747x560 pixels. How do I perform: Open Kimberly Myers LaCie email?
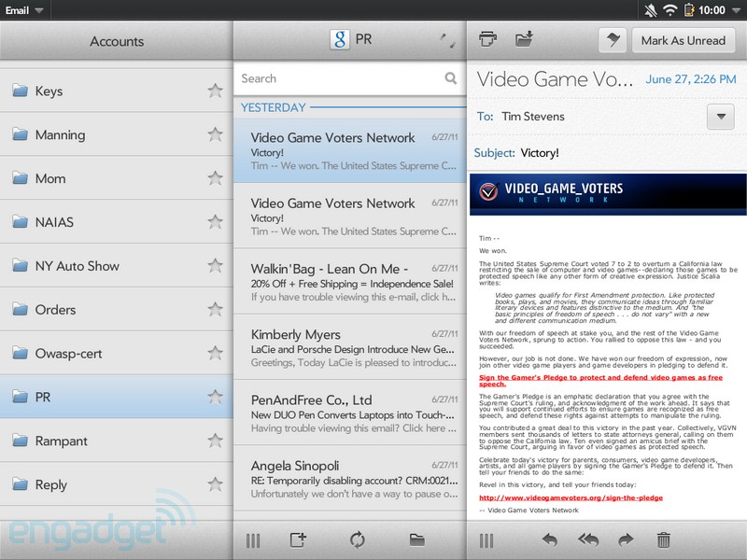[349, 347]
